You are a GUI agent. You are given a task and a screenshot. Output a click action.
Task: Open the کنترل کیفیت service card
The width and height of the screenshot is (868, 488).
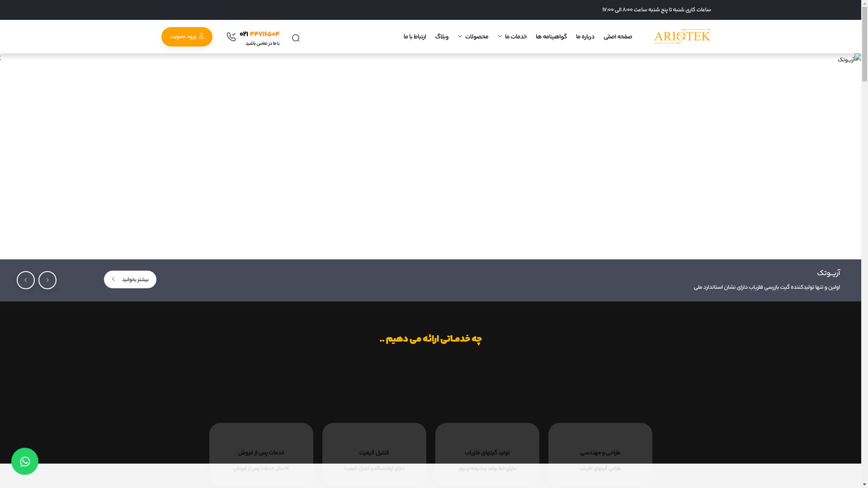(374, 454)
